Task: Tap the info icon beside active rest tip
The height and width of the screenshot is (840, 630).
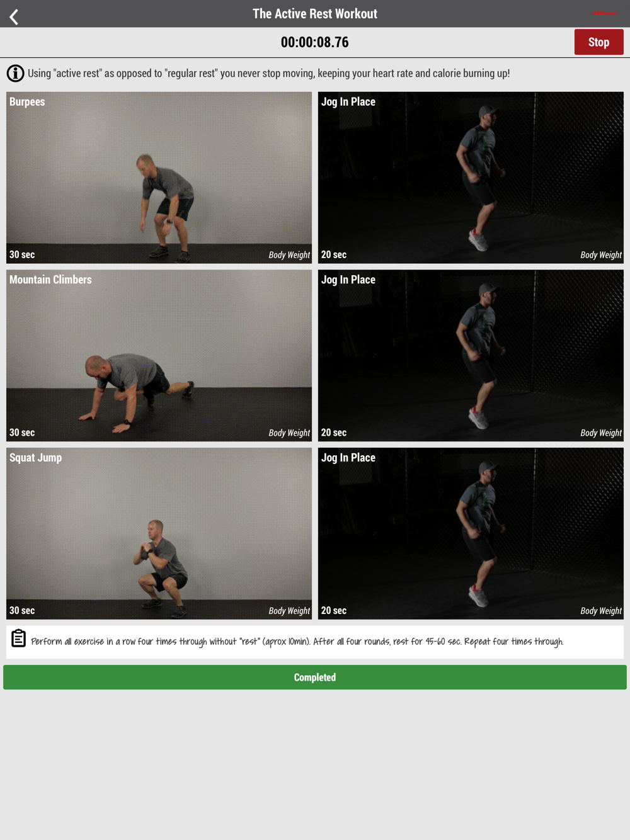Action: 16,73
